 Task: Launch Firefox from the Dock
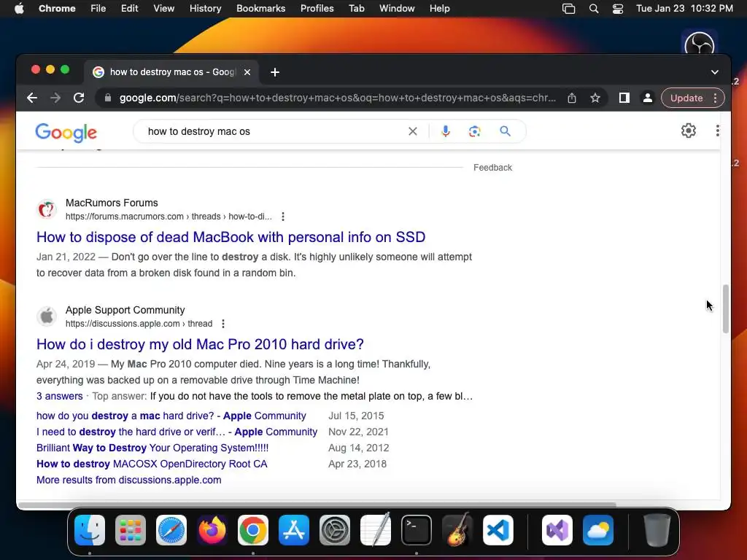(212, 530)
